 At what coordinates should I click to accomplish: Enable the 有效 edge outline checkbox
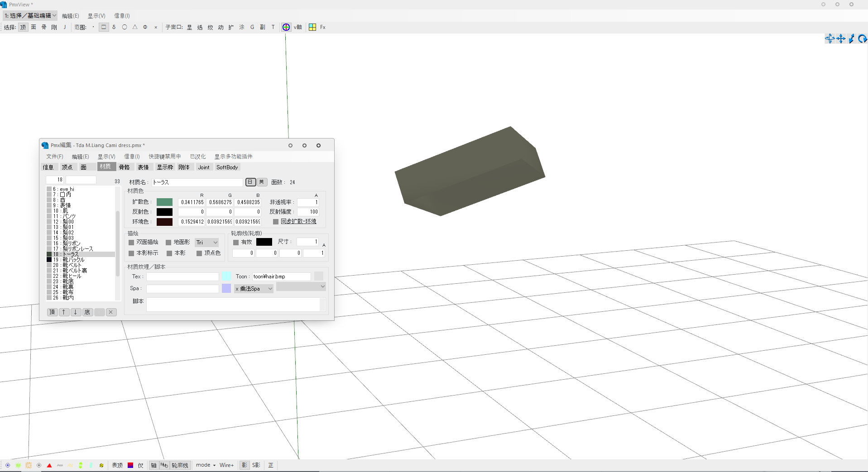pos(236,243)
